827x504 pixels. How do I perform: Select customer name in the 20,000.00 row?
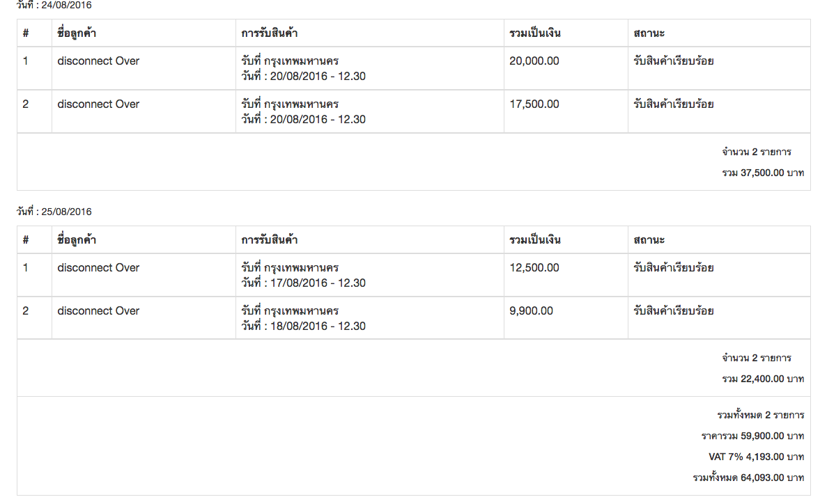coord(98,61)
